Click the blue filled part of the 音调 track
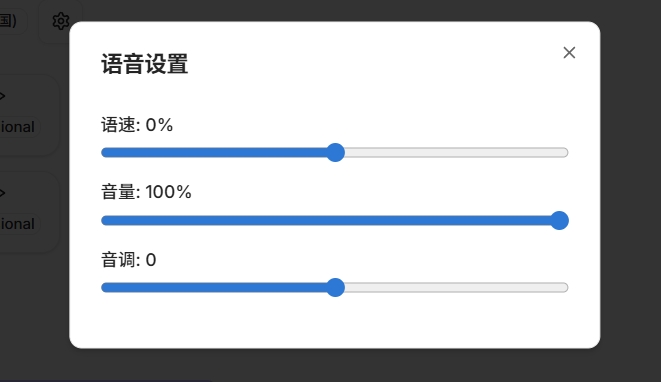Viewport: 661px width, 382px height. tap(214, 288)
